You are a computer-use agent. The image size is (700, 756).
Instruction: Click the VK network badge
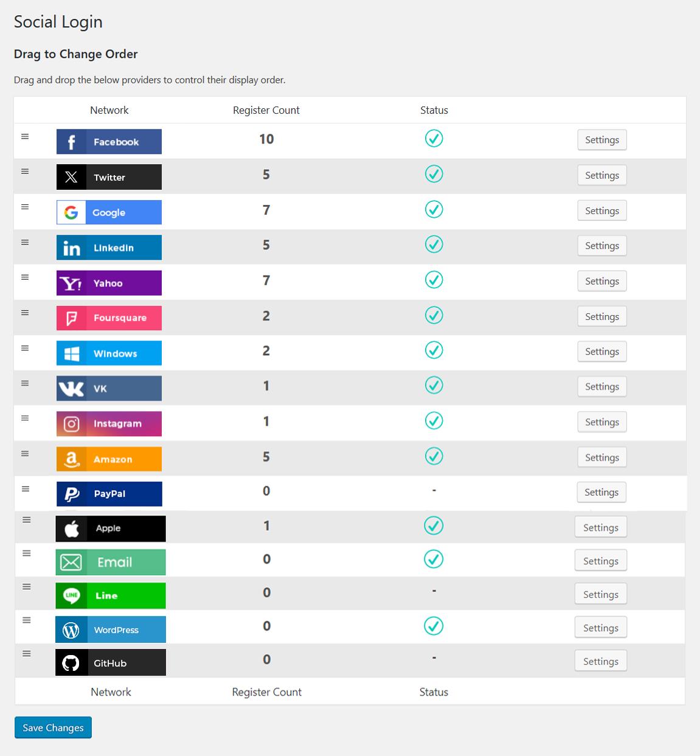coord(109,389)
